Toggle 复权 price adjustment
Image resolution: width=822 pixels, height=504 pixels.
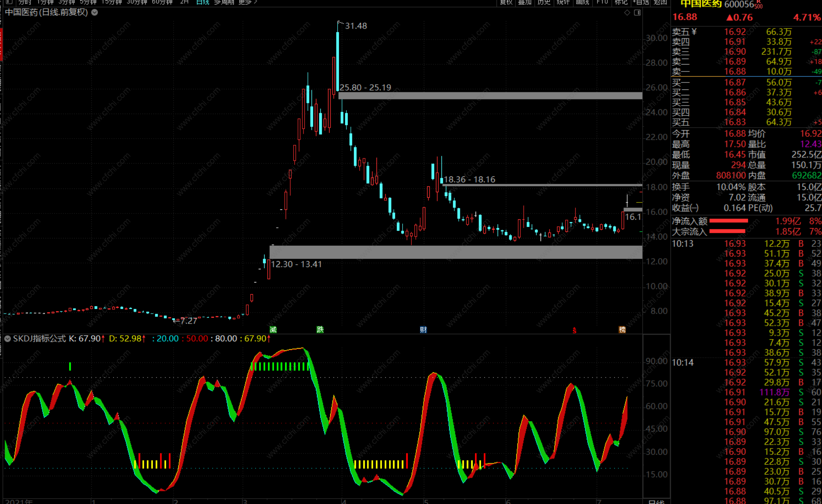coord(506,2)
